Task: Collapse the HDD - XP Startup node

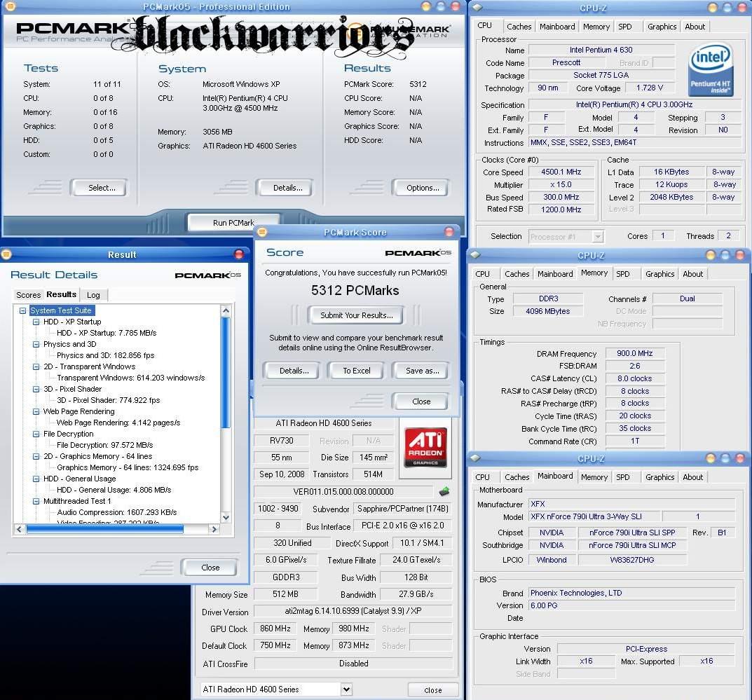Action: (x=36, y=322)
